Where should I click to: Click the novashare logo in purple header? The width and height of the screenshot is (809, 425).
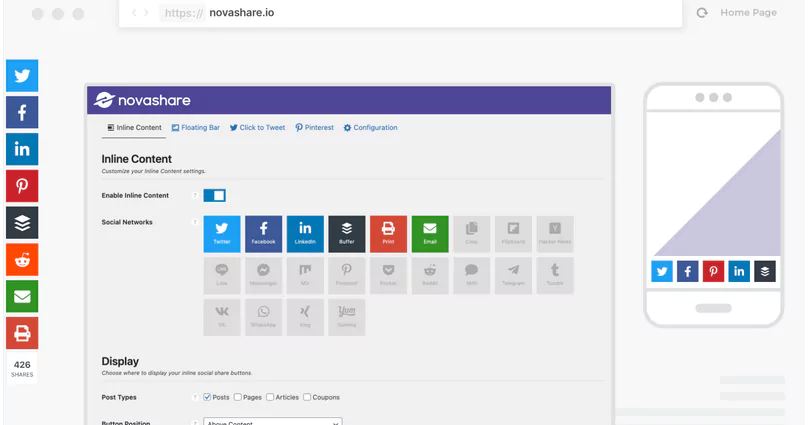tap(142, 100)
